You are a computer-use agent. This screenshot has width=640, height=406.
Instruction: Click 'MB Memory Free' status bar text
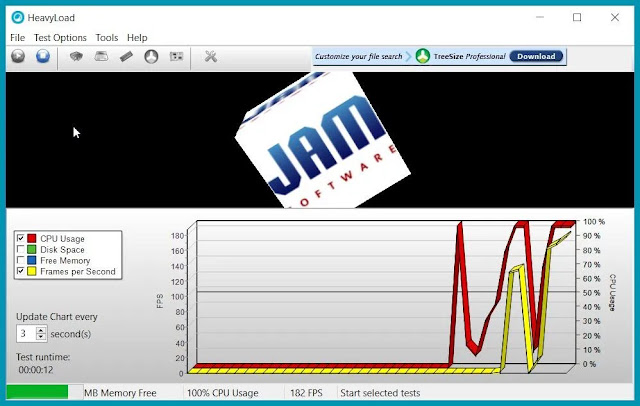click(x=120, y=393)
